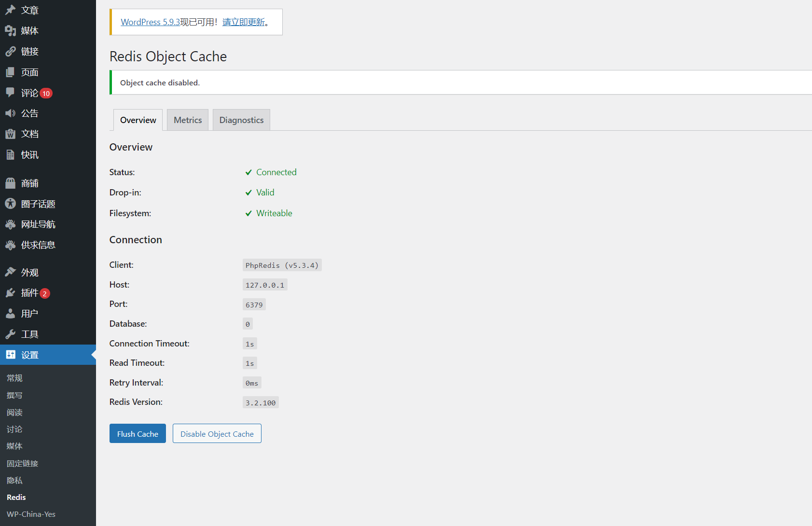Click the 请立即更新 update link
This screenshot has width=812, height=526.
click(243, 22)
